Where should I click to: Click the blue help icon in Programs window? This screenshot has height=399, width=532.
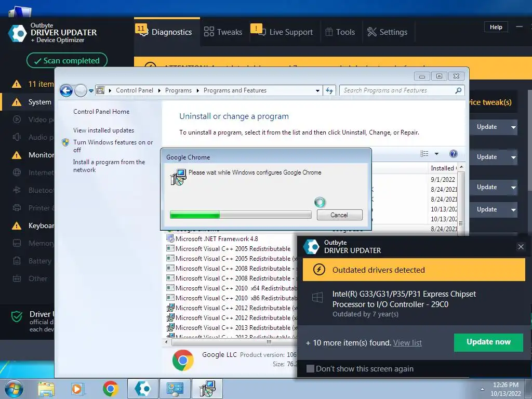coord(453,154)
